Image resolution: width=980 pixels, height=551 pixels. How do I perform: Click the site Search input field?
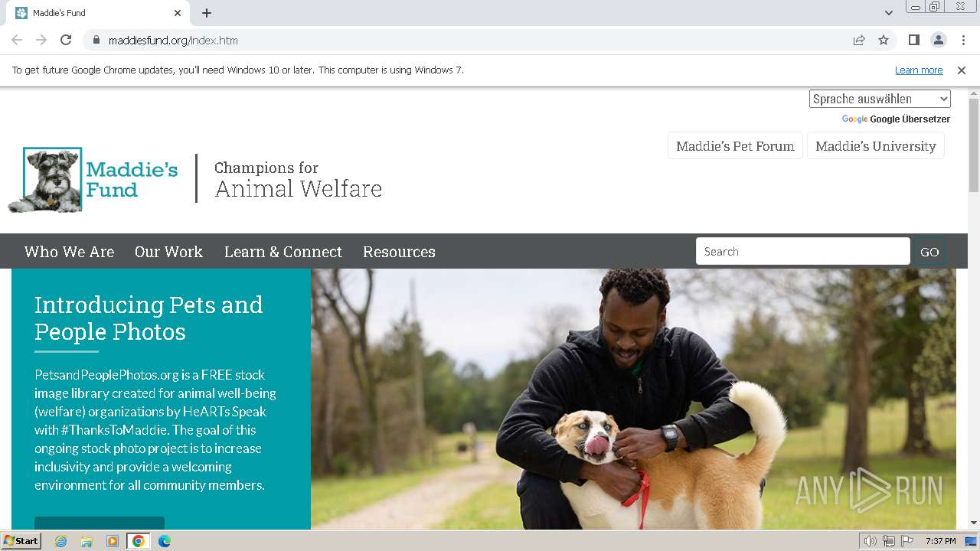coord(802,251)
